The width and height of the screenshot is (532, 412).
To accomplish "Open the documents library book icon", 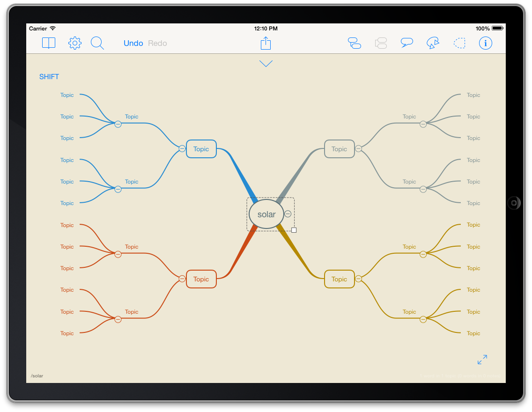I will click(x=49, y=43).
